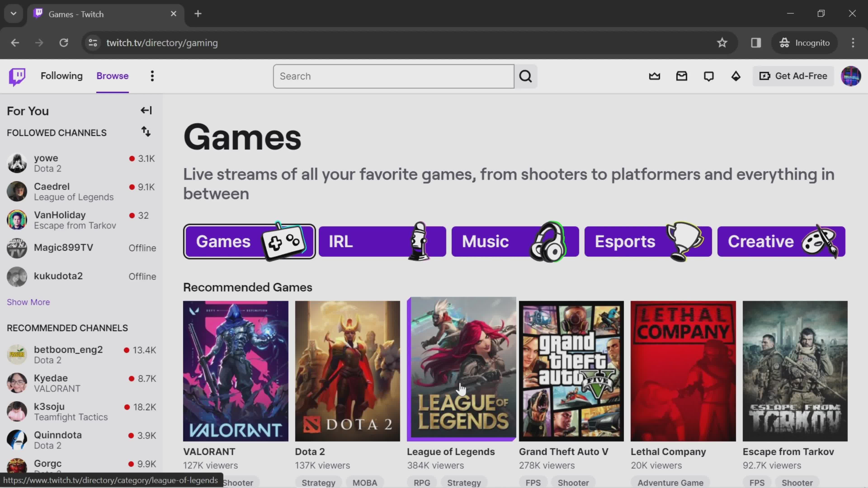Collapse the For You sidebar
Image resolution: width=868 pixels, height=488 pixels.
coord(146,110)
